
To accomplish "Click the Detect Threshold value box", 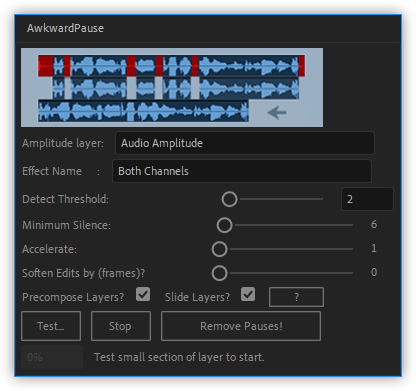I will point(367,199).
